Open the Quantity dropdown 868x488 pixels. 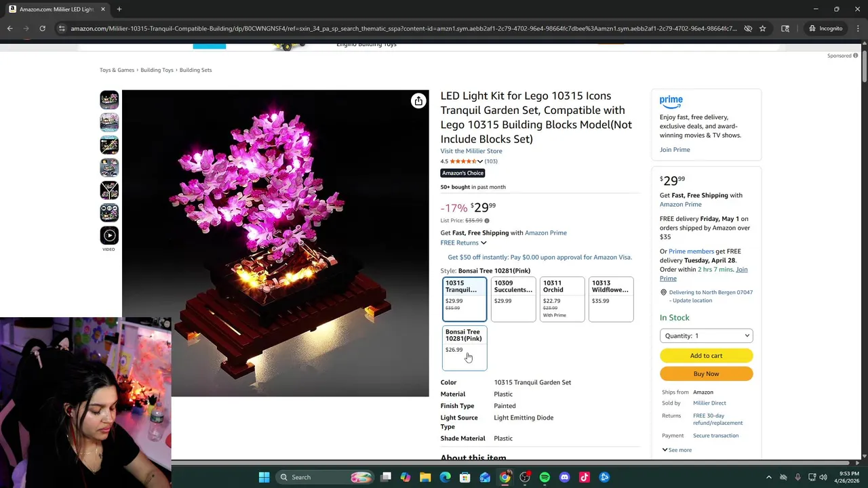(706, 335)
